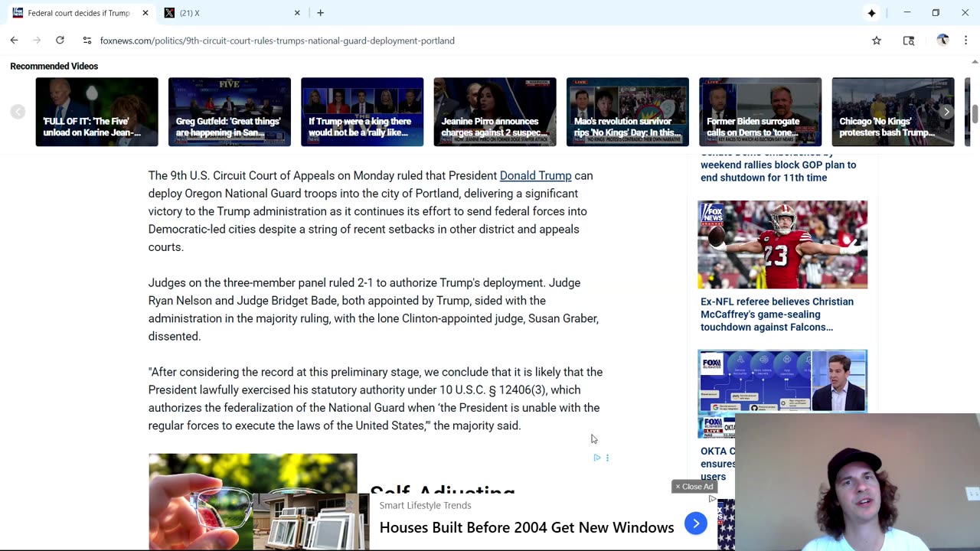
Task: Click the eyeglasses ad image
Action: 253,502
